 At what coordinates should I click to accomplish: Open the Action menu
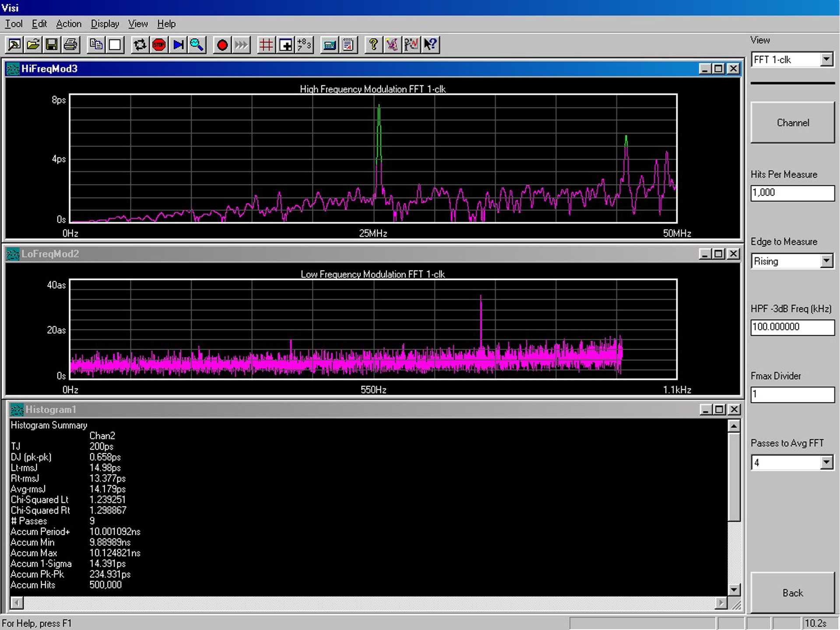pos(69,24)
